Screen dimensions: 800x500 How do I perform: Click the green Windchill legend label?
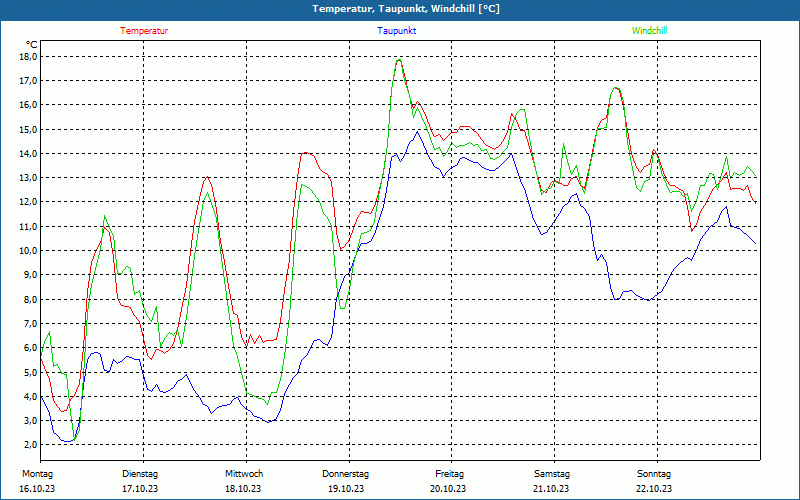point(649,31)
